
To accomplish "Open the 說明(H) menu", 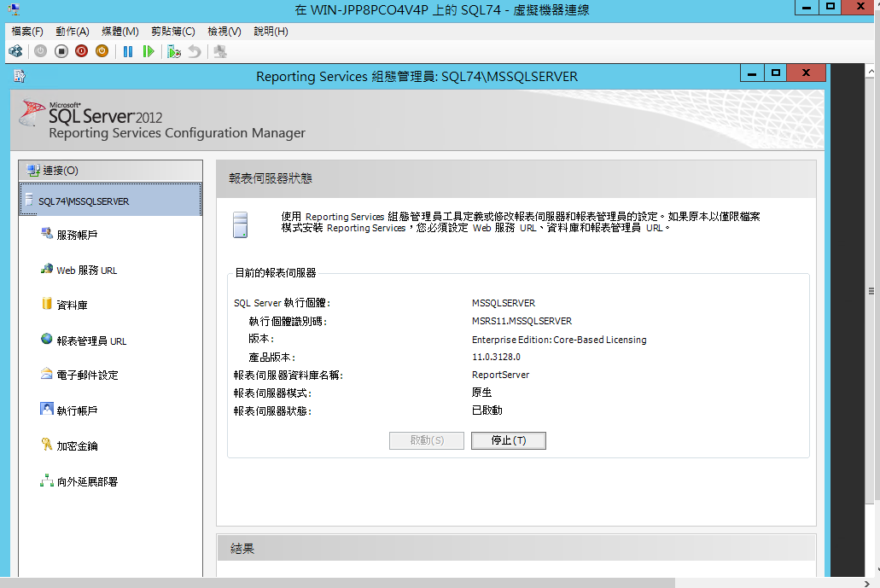I will coord(271,32).
